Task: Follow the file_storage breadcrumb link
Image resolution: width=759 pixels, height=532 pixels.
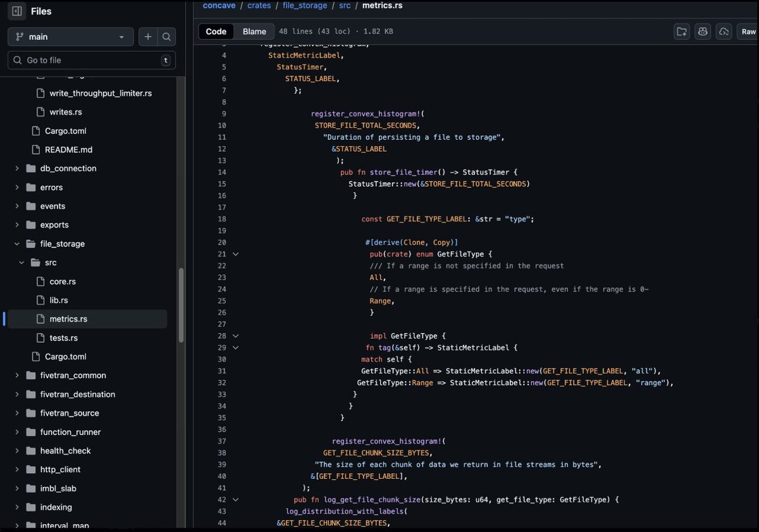Action: click(x=305, y=6)
